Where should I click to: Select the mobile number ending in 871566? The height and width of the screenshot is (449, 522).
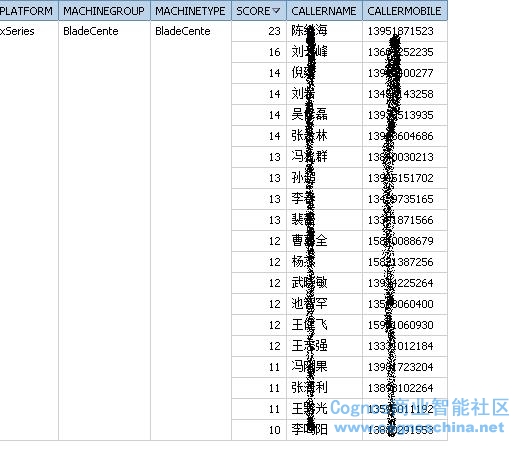point(400,220)
